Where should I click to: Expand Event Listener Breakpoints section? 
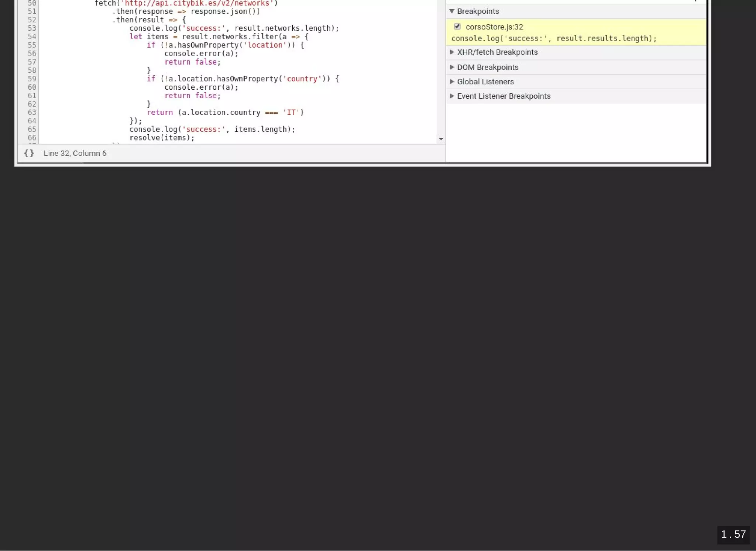click(452, 96)
